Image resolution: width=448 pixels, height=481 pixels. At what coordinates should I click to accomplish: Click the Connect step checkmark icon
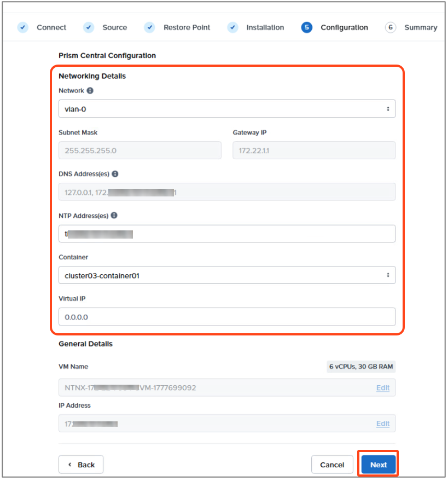[x=22, y=27]
